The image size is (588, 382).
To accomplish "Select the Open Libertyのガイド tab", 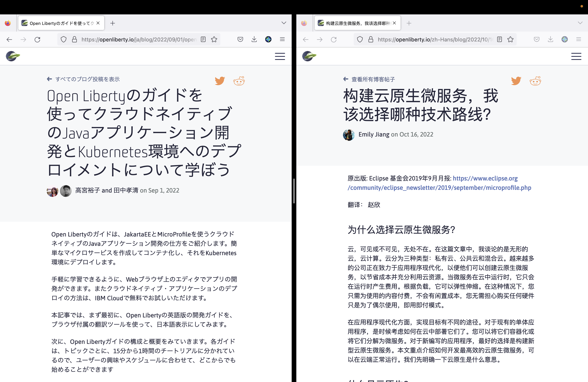I will click(x=61, y=23).
